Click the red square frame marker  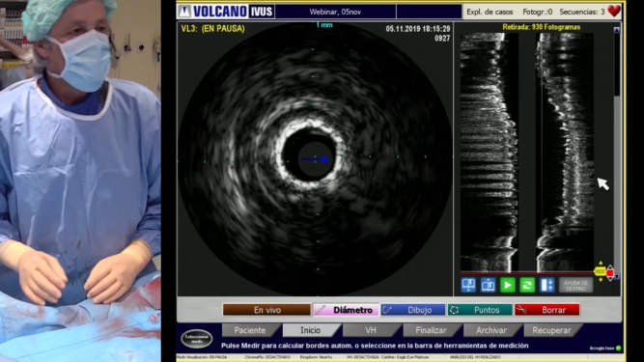click(610, 273)
